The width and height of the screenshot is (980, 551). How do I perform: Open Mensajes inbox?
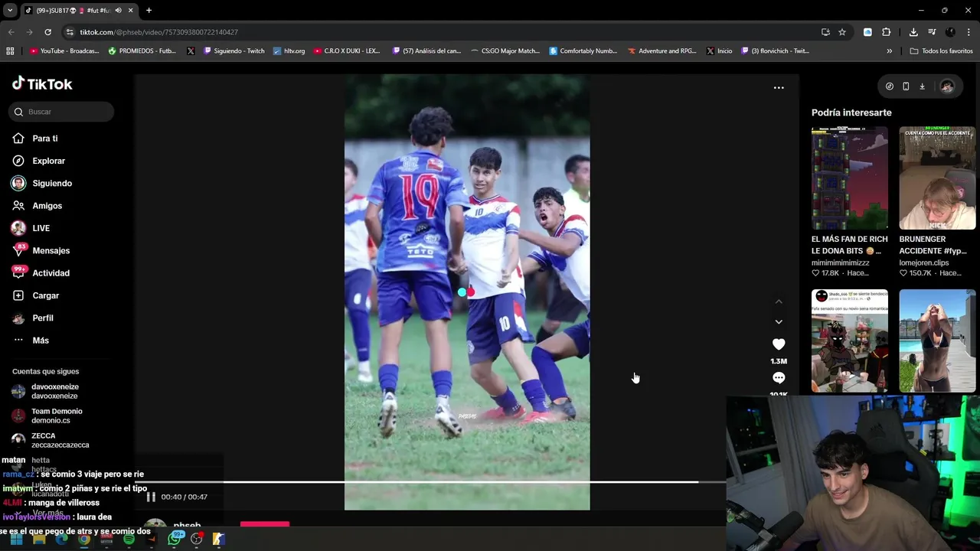pyautogui.click(x=41, y=250)
